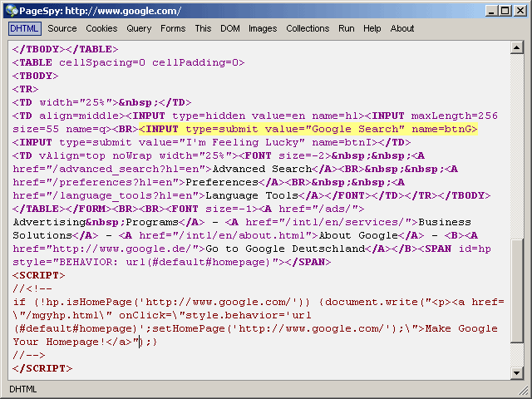Click 'Go to Google Deutschland' text
The image size is (532, 399).
coord(285,249)
